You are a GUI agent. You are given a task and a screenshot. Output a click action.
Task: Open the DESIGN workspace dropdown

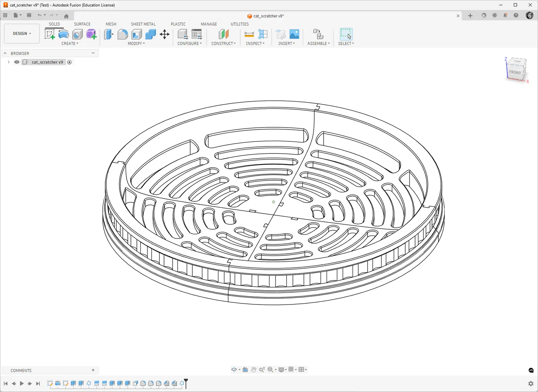22,34
